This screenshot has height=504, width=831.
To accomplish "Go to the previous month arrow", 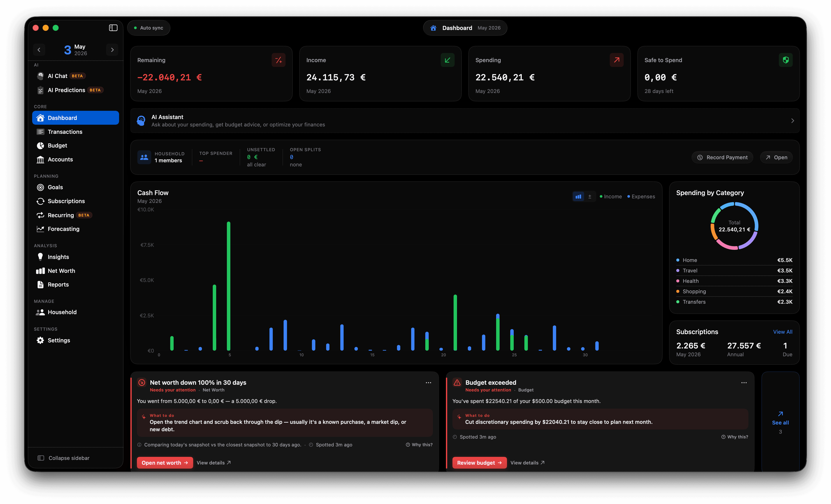I will [39, 50].
